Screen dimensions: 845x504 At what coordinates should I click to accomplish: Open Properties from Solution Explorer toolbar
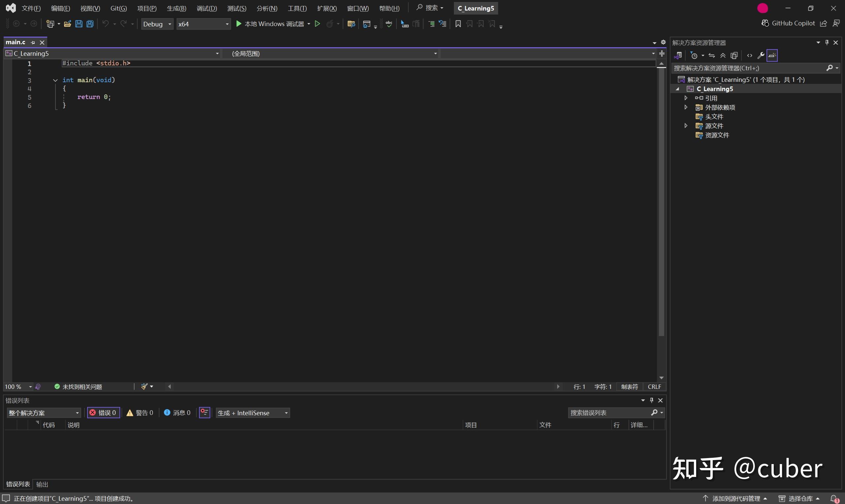click(x=761, y=55)
